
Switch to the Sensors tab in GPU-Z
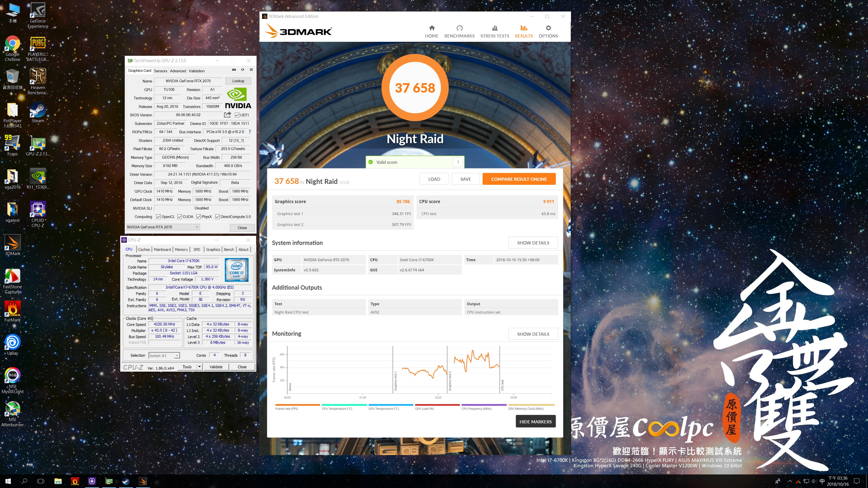click(160, 71)
